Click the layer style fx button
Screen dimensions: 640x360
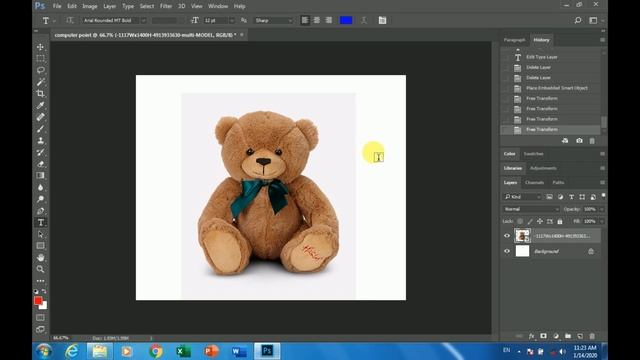531,336
